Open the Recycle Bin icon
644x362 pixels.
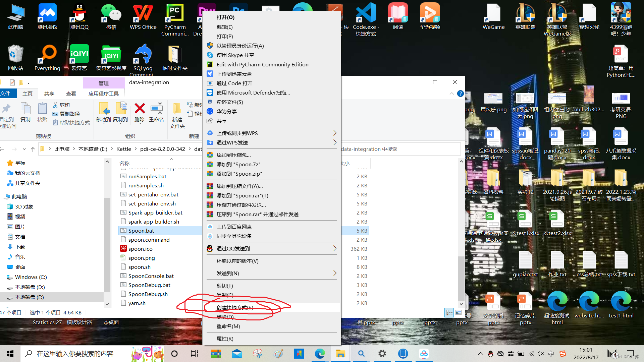point(15,58)
